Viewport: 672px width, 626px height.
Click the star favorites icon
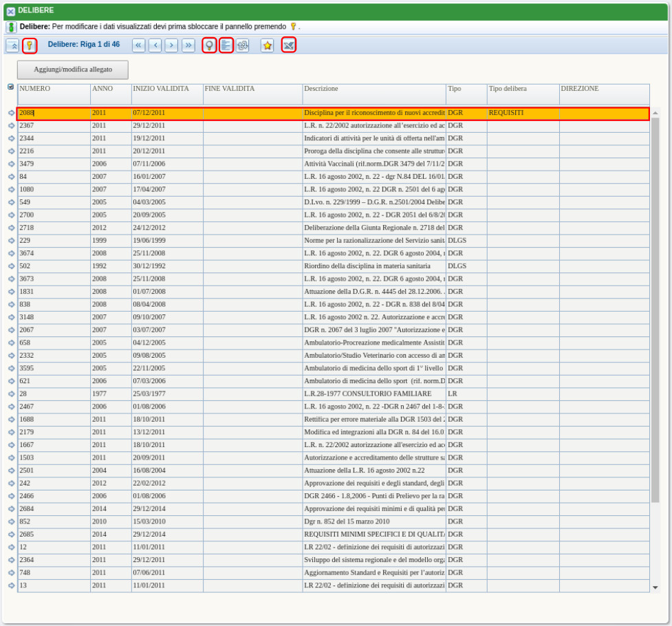267,45
